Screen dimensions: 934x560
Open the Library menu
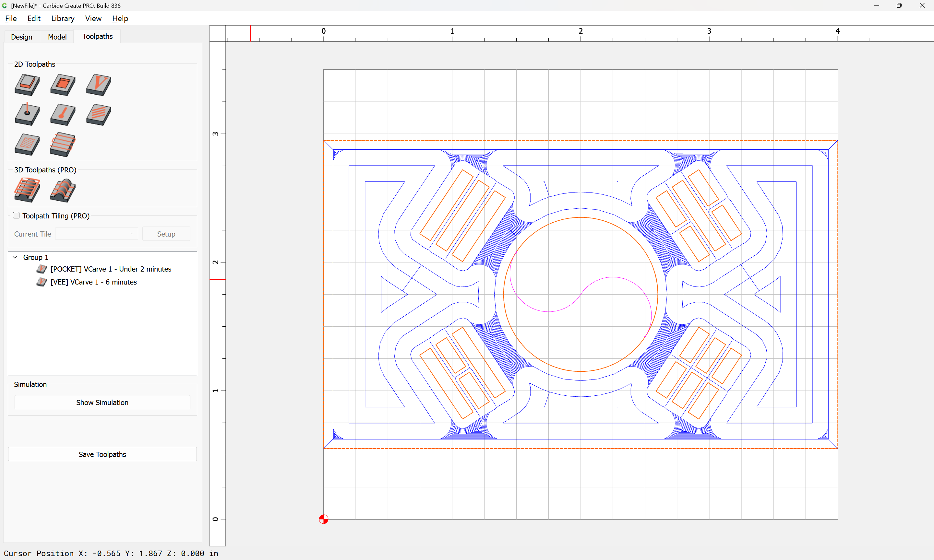(63, 18)
